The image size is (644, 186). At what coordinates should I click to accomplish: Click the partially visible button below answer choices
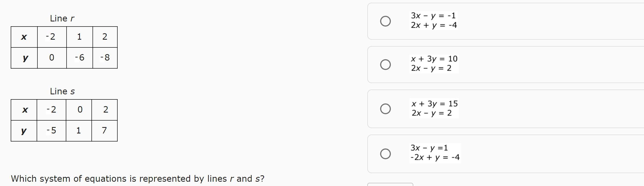coord(390,184)
